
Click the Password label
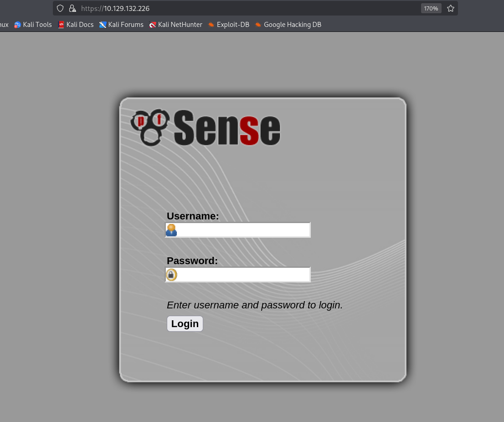(192, 260)
